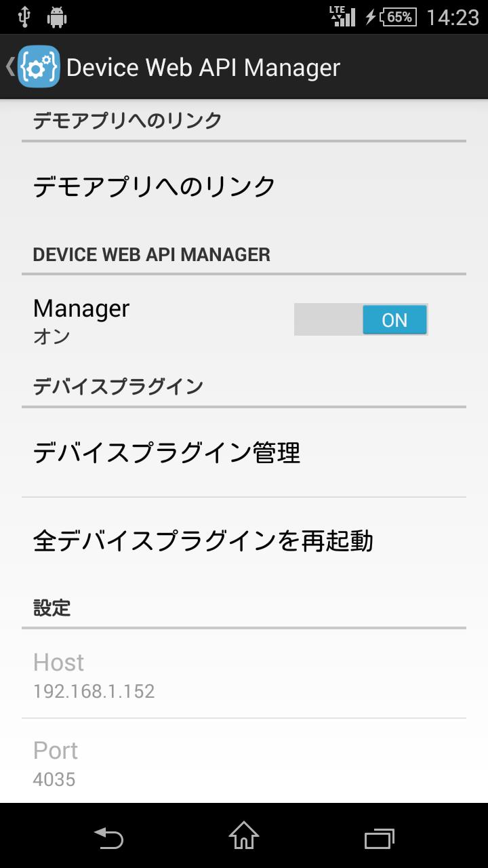Tap the 14:23 clock in status bar
The image size is (488, 868).
click(x=452, y=17)
